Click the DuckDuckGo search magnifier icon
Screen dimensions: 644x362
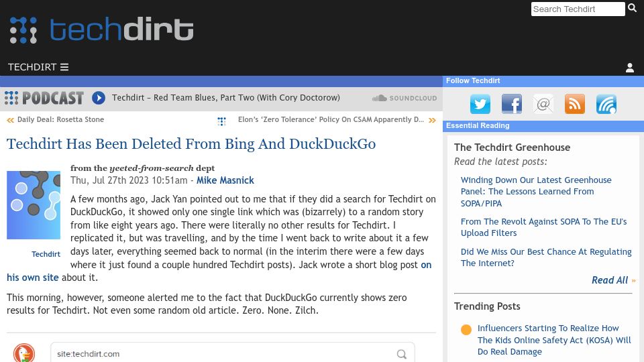(402, 354)
